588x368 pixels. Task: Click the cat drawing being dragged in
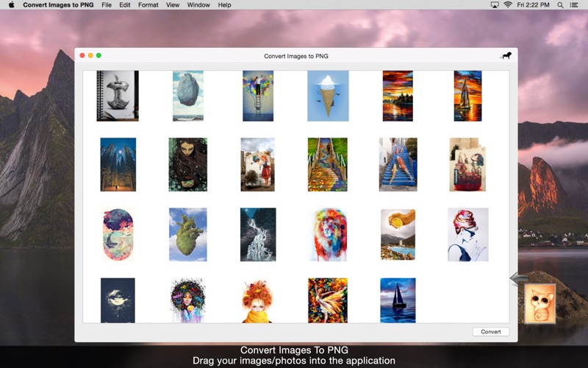(x=539, y=304)
